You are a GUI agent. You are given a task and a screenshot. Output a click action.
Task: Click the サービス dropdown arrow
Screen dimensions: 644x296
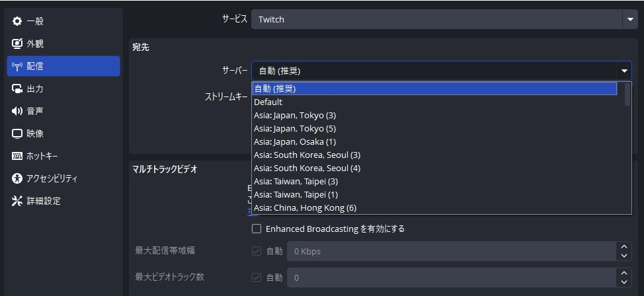pyautogui.click(x=630, y=19)
